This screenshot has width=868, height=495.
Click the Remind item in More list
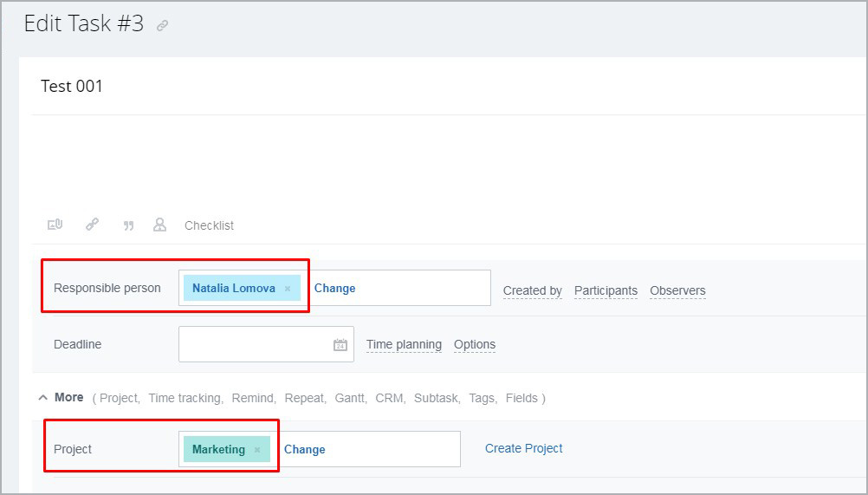pyautogui.click(x=253, y=398)
